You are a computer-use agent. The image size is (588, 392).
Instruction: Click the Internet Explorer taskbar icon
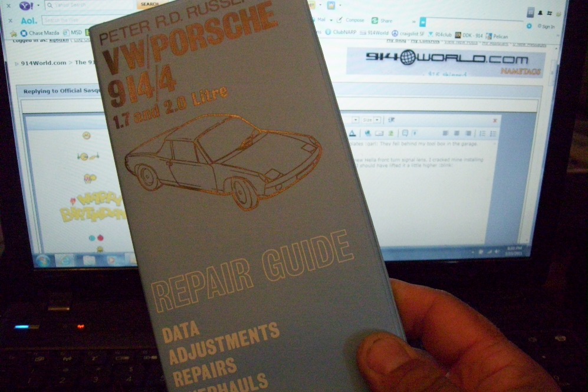click(65, 261)
